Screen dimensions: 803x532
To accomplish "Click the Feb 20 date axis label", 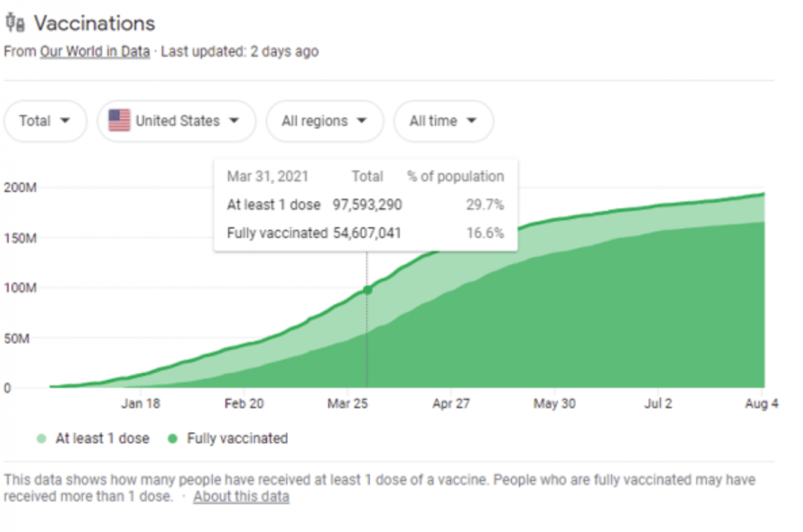I will (x=244, y=404).
